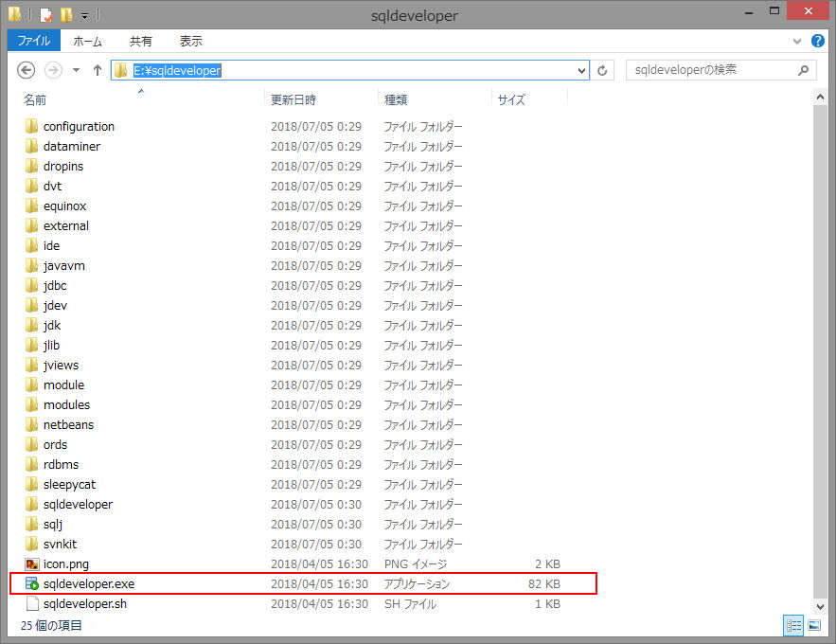The width and height of the screenshot is (836, 644).
Task: Open window system menu icon in title bar
Action: click(14, 14)
